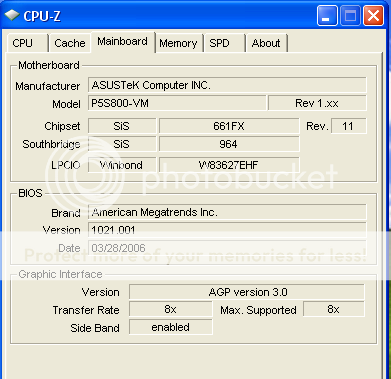
Task: Click the Motherboard group title
Action: [49, 65]
